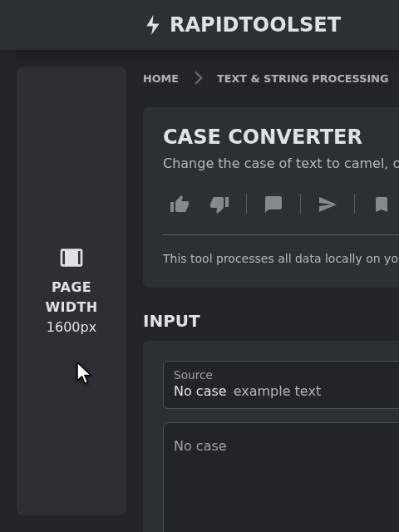Click the RapidToolset lightning bolt logo
Viewport: 399px width, 532px height.
[153, 25]
